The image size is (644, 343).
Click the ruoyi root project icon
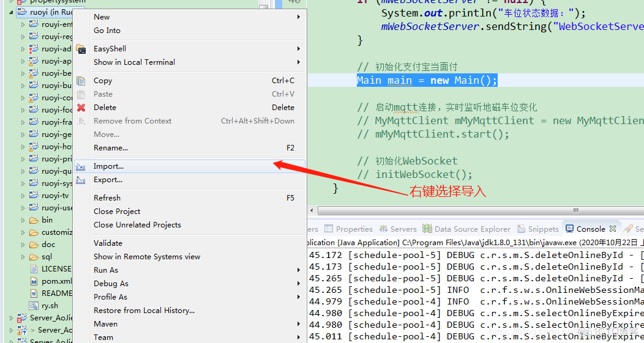(22, 12)
